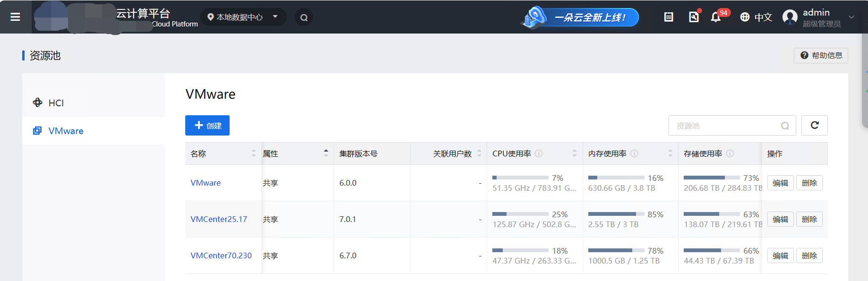Open the VMware resource pool link
868x281 pixels.
[x=206, y=183]
